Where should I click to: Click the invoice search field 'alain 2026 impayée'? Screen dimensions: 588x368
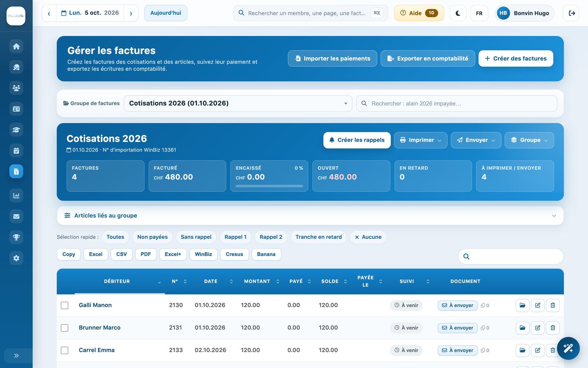457,103
